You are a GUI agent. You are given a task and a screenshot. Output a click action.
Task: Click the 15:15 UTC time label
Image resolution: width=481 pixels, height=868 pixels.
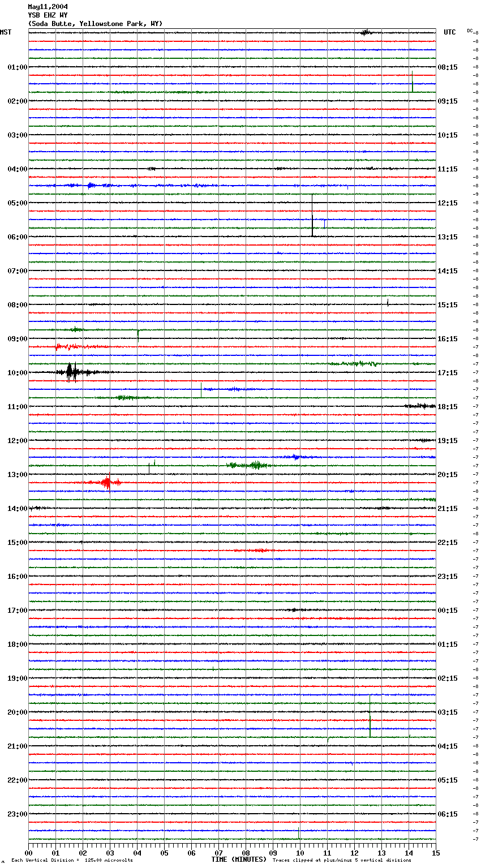click(x=448, y=305)
